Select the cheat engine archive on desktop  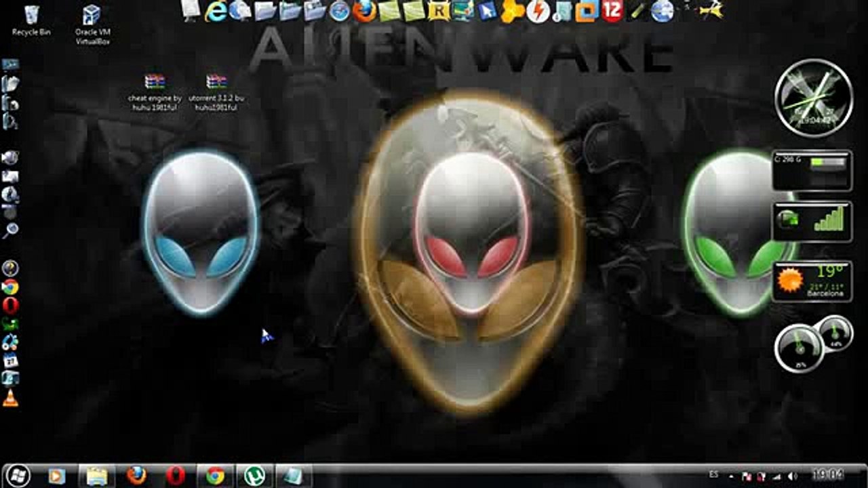coord(155,92)
